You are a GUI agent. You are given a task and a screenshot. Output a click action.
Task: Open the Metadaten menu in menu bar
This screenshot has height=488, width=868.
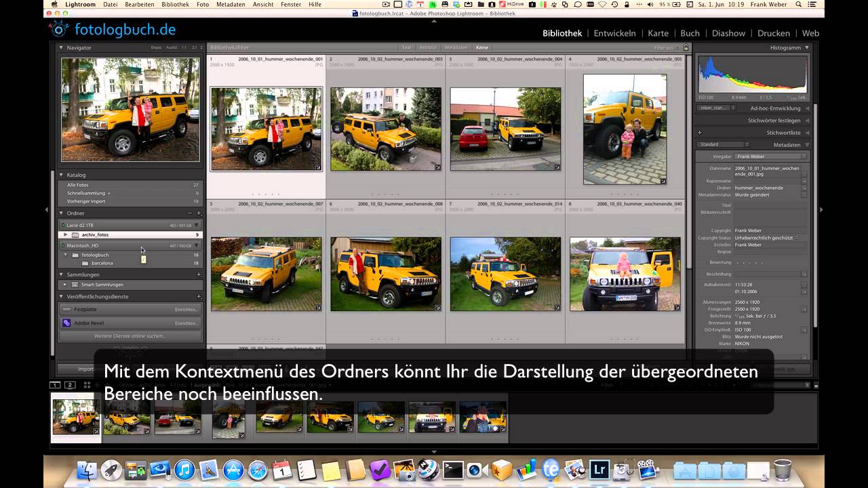click(x=231, y=4)
